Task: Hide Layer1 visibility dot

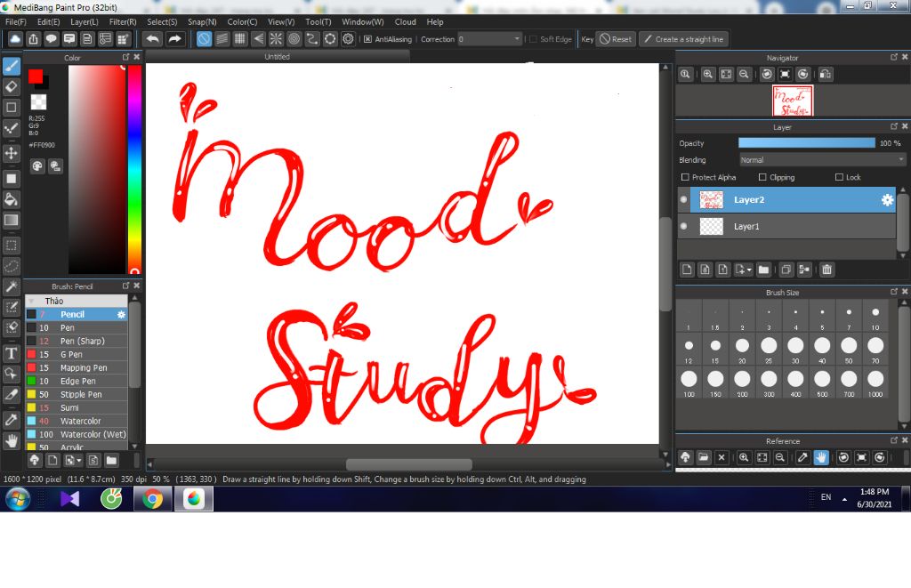Action: (x=684, y=226)
